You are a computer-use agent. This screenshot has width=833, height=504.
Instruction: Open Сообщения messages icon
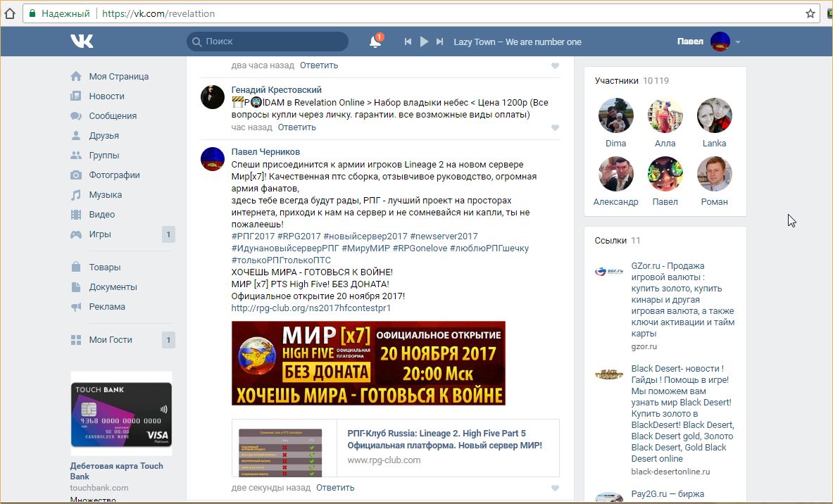click(76, 115)
